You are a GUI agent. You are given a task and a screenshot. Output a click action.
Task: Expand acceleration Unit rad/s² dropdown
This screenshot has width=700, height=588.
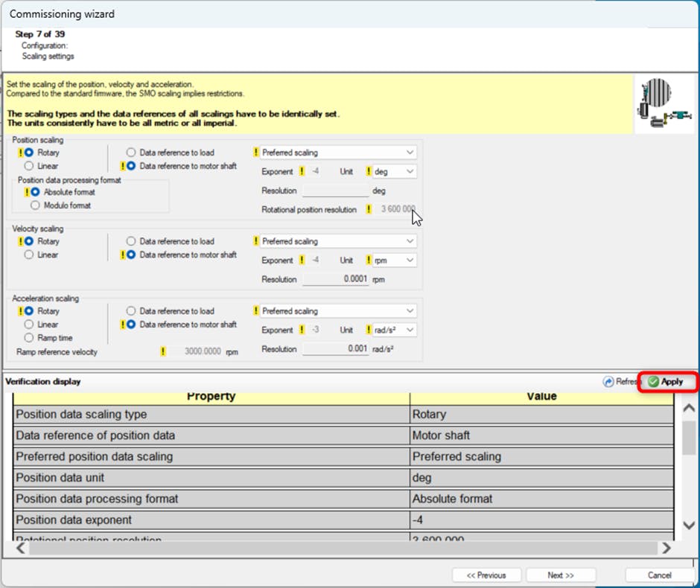pos(394,330)
